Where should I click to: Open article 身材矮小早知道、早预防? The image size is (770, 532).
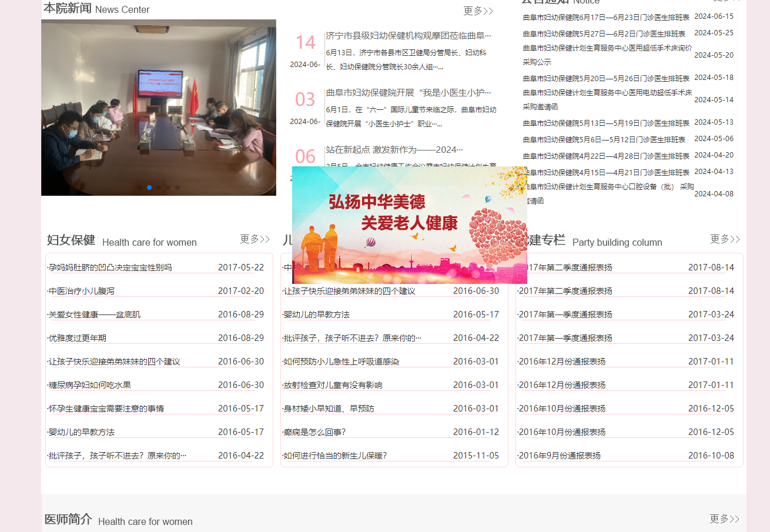[x=329, y=409]
